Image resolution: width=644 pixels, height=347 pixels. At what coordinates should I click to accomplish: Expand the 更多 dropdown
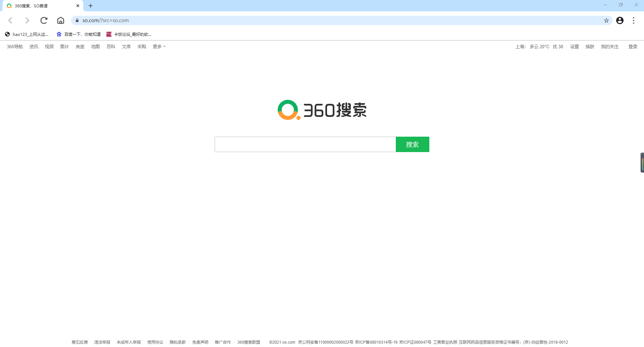pos(159,47)
